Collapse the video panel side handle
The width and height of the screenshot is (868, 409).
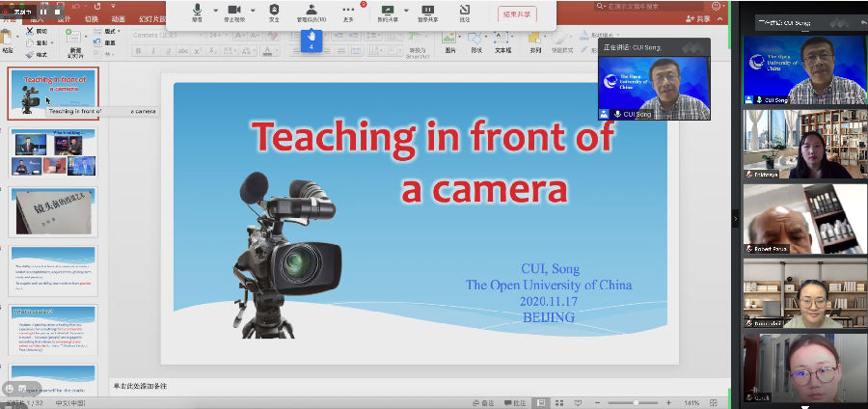735,220
